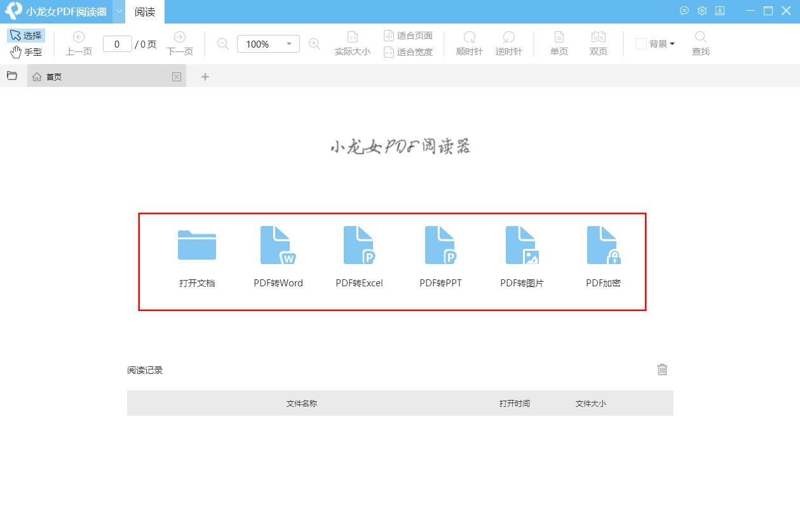Switch to 手型 hand tool mode

pos(26,52)
